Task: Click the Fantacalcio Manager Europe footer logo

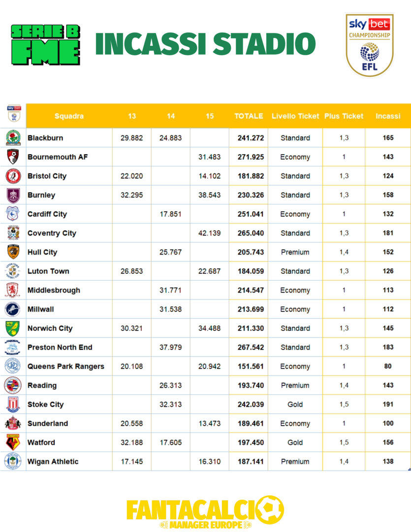Action: [x=205, y=512]
